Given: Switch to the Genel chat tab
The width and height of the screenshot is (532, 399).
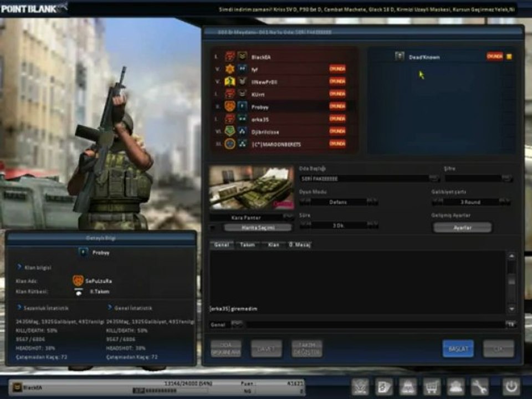Looking at the screenshot, I should click(222, 244).
